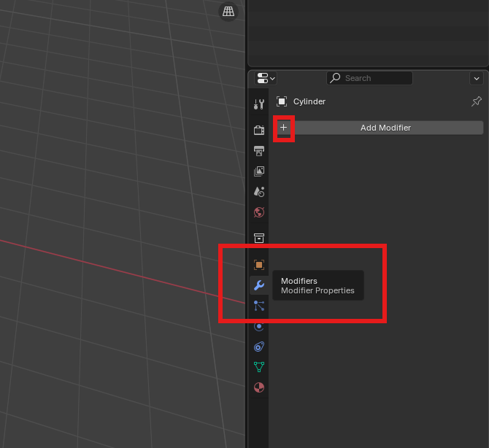Click the Add Modifier button
The image size is (489, 448).
click(x=385, y=128)
